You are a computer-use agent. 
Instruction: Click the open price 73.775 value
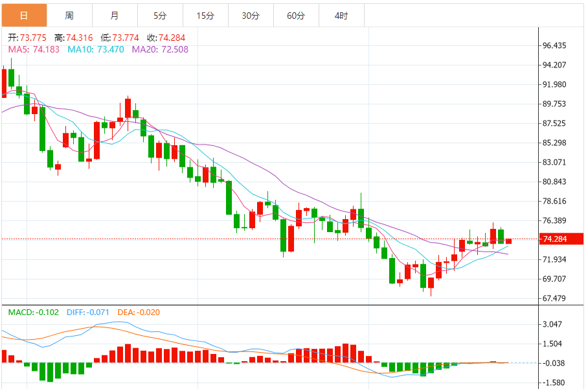[33, 38]
